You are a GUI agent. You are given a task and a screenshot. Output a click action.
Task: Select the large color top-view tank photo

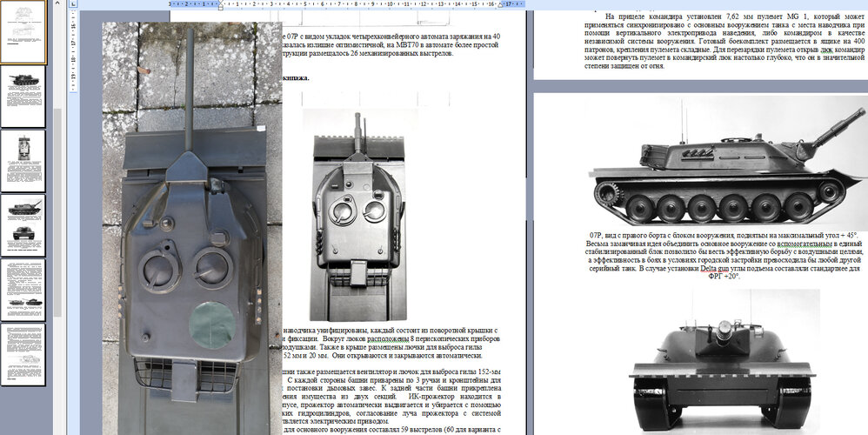[192, 229]
